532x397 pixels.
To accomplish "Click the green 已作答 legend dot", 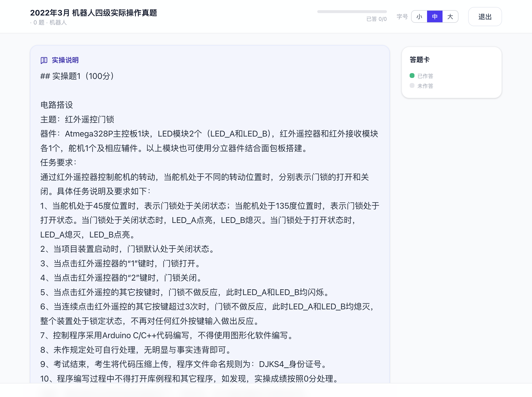I will 412,76.
